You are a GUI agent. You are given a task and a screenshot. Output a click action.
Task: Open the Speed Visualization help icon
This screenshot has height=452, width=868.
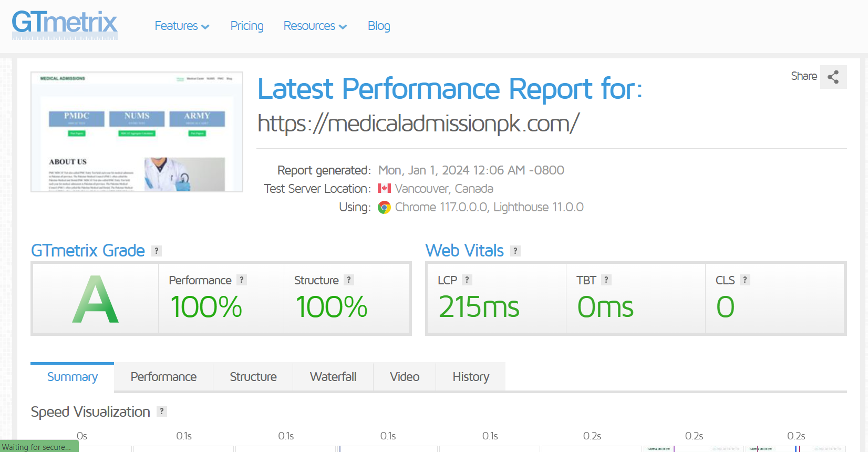162,412
